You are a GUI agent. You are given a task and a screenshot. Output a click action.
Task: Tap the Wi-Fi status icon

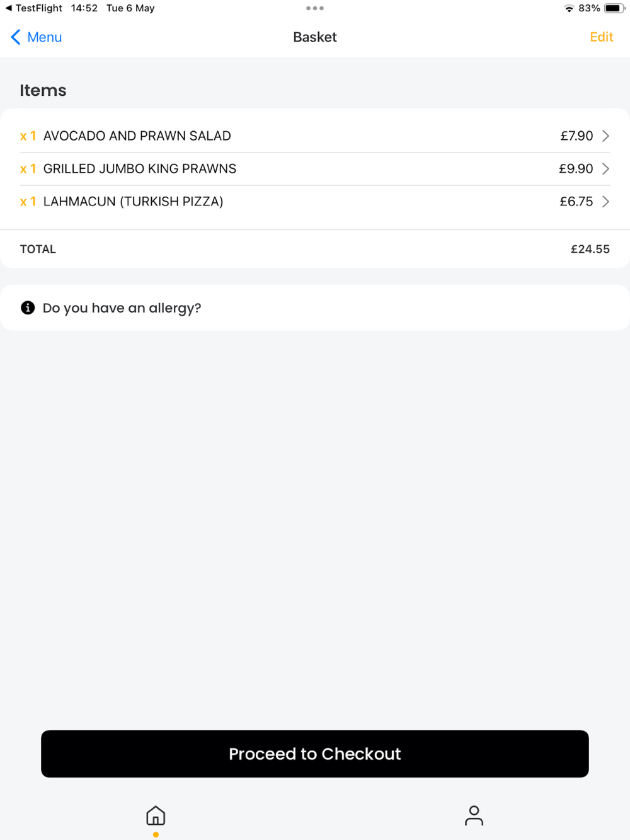(x=569, y=8)
